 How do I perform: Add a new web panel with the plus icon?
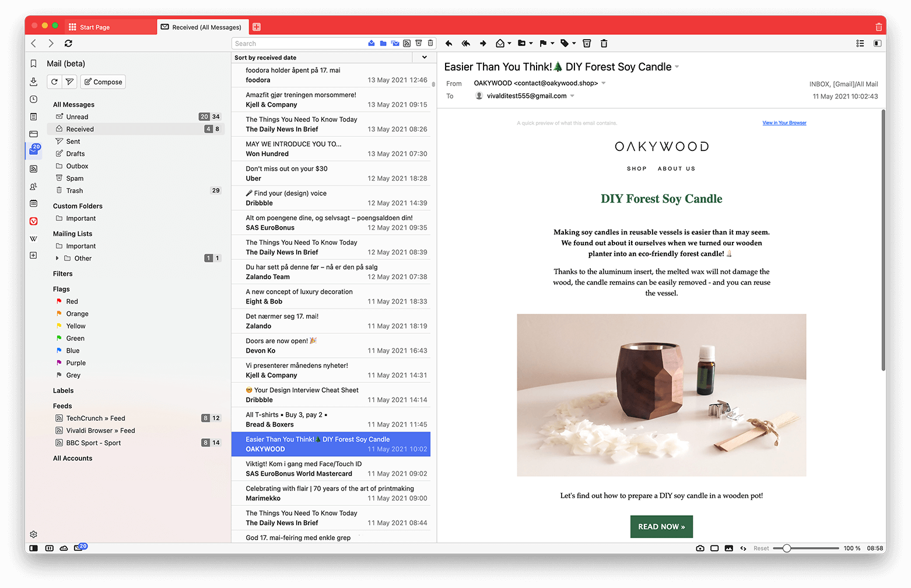coord(33,255)
